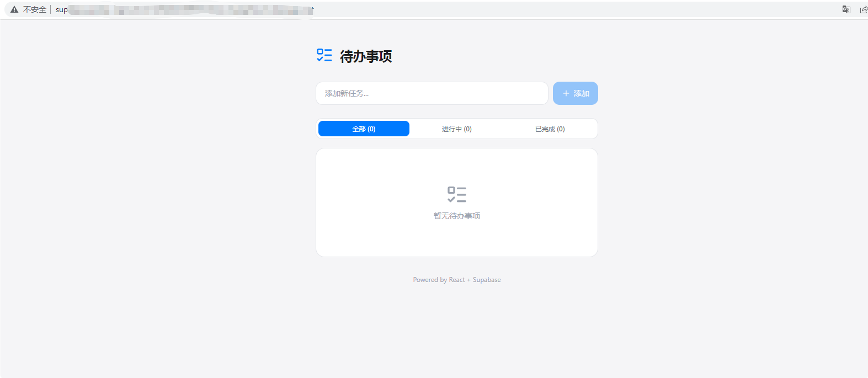The image size is (868, 378).
Task: Click the blurred URL in address bar
Action: (185, 10)
